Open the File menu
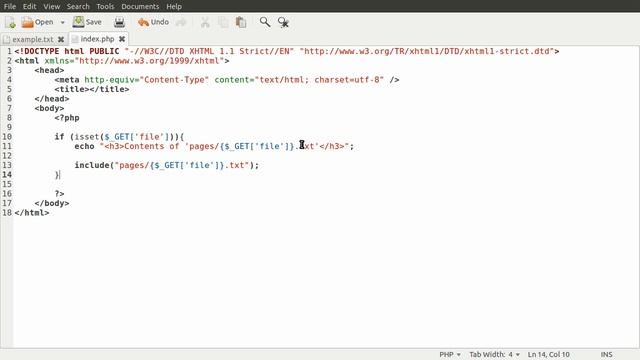The image size is (640, 360). click(x=9, y=7)
